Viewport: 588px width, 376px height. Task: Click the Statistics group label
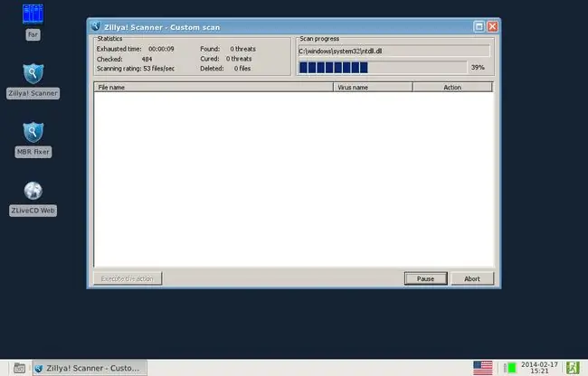109,39
